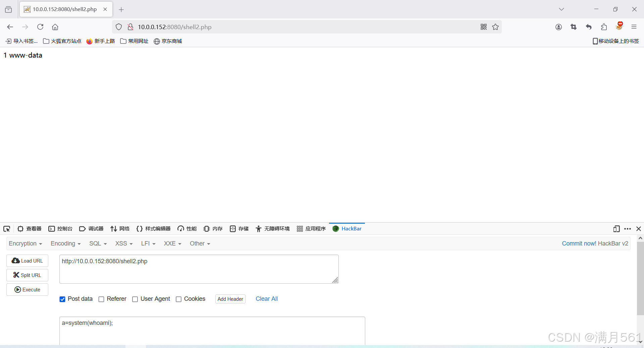Reload the current page

40,27
